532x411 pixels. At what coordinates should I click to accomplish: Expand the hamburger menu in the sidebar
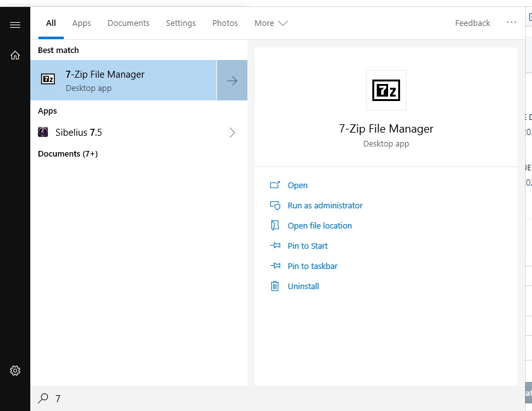tap(15, 25)
